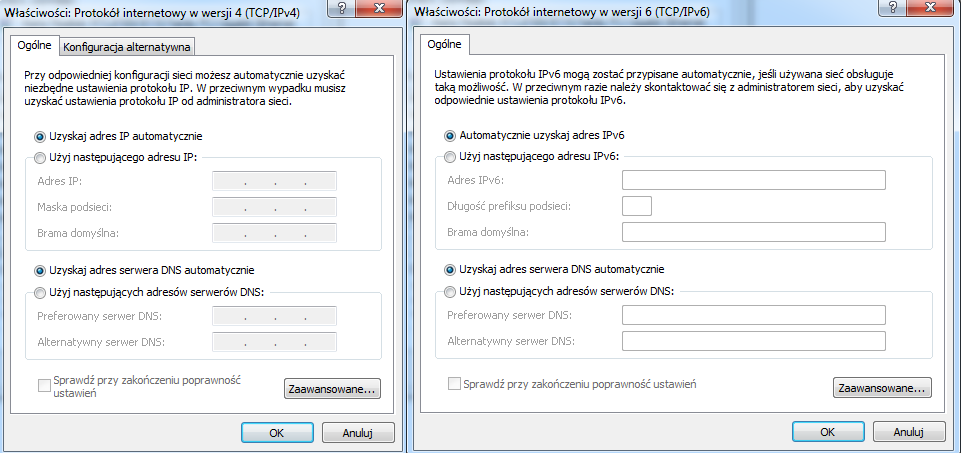Open the 'Ogólne' tab in IPv4 dialog
Screen dimensions: 961x453
click(x=34, y=45)
